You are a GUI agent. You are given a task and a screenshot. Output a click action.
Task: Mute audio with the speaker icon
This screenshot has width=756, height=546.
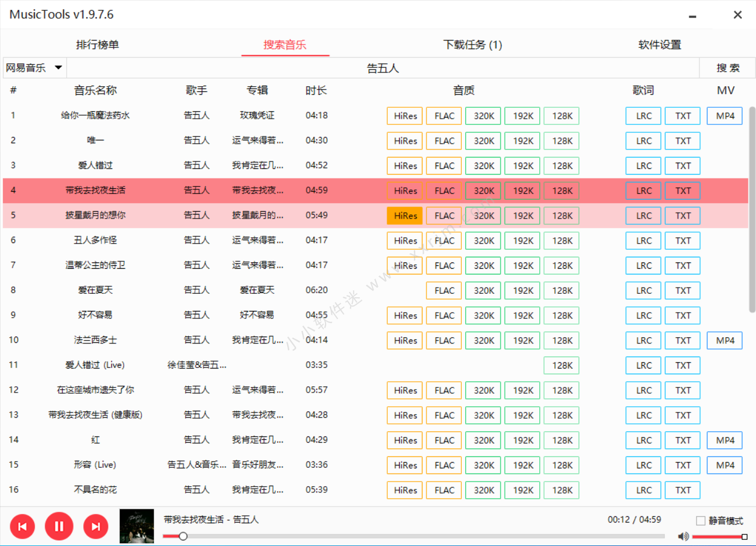pyautogui.click(x=682, y=536)
